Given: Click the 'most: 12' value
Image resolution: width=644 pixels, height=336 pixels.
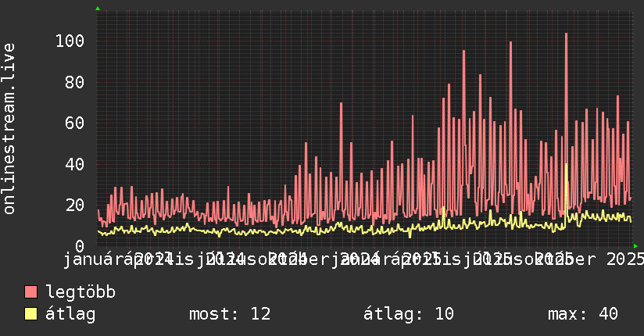Looking at the screenshot, I should [x=230, y=314].
